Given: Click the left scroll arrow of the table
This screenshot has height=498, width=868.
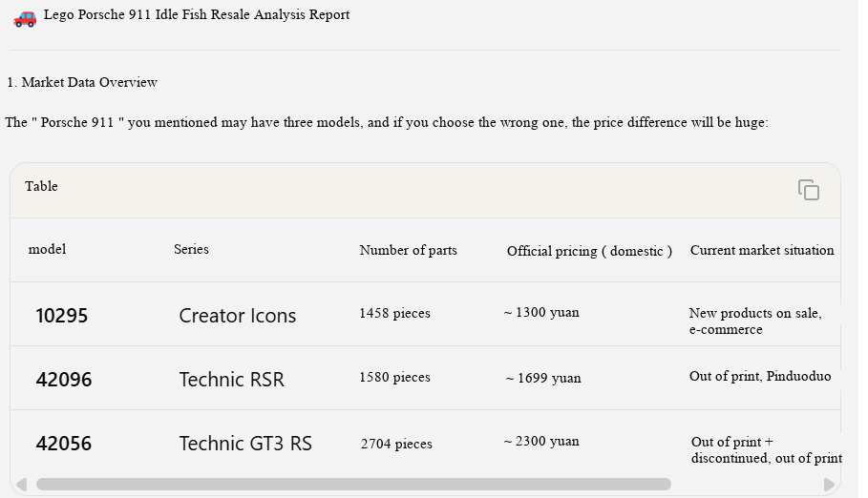Looking at the screenshot, I should point(22,485).
